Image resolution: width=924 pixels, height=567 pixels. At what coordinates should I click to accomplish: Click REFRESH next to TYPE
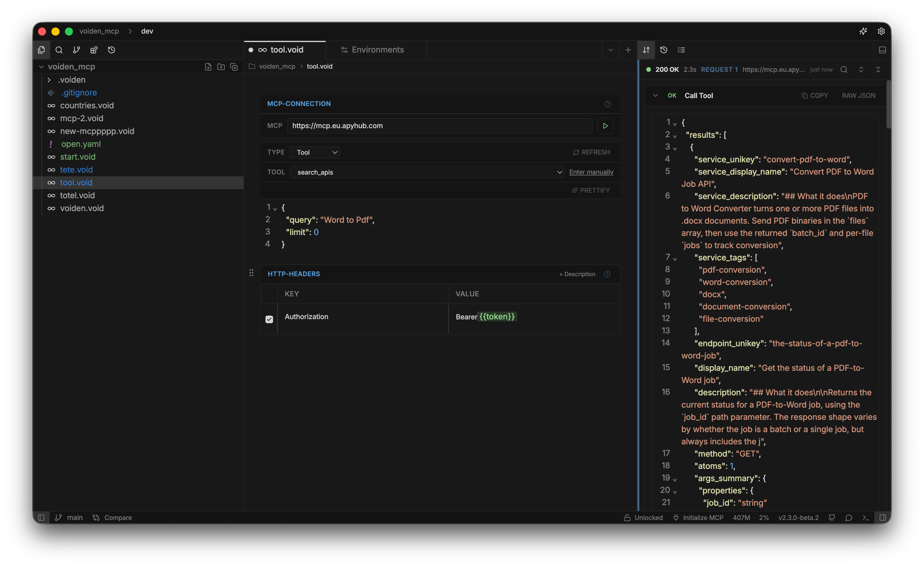(x=591, y=152)
